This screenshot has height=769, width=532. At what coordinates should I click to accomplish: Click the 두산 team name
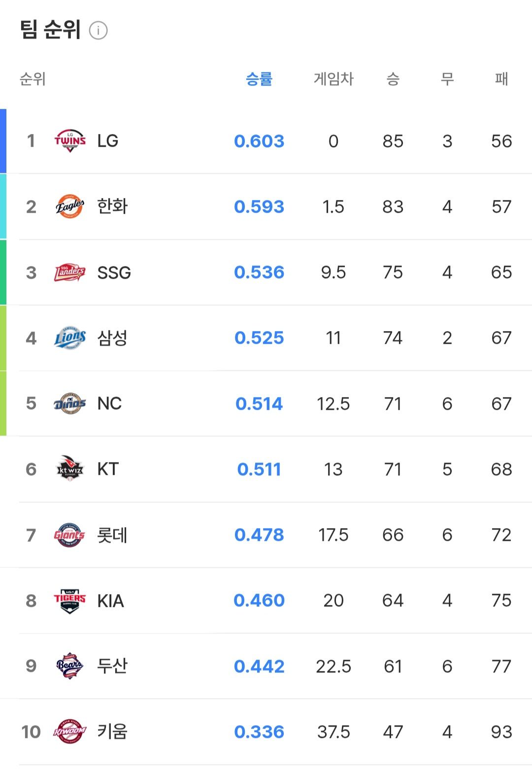tap(112, 666)
